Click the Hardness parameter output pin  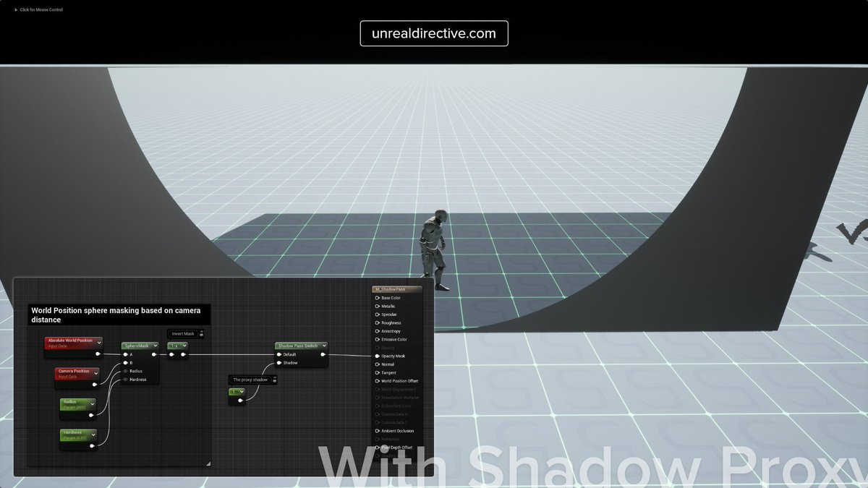click(x=92, y=446)
